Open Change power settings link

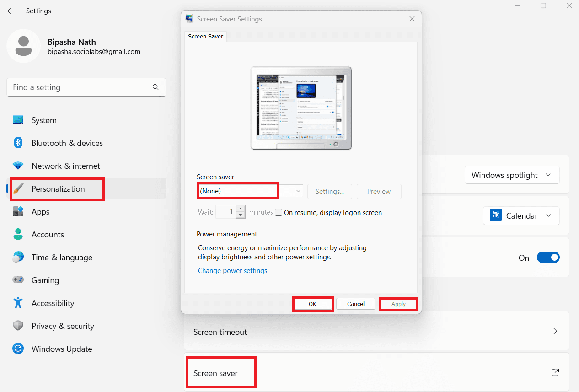point(232,271)
